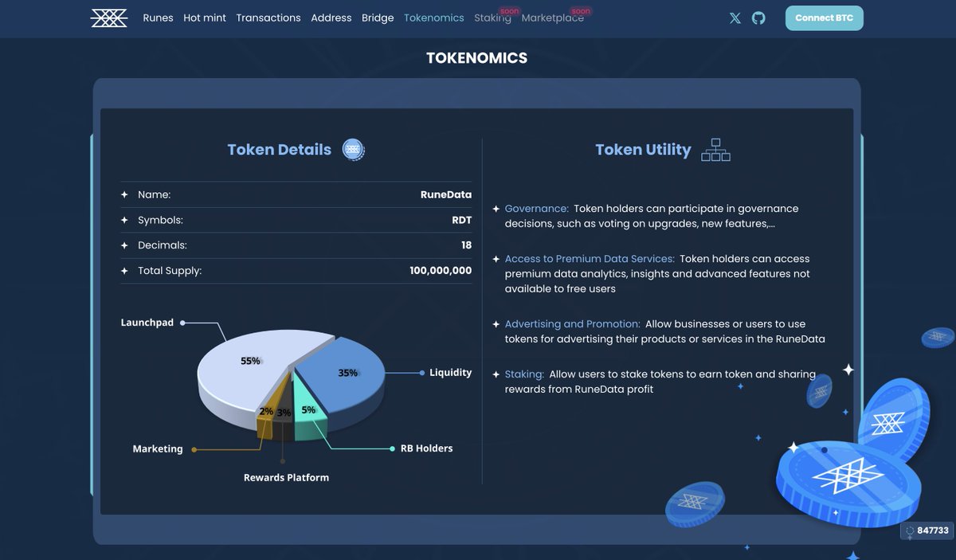The height and width of the screenshot is (560, 956).
Task: Click the 'soon' badge above Marketplace
Action: (x=581, y=10)
